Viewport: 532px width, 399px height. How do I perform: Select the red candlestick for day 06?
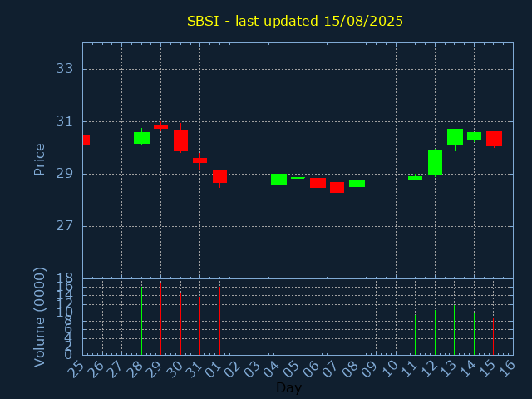318,183
